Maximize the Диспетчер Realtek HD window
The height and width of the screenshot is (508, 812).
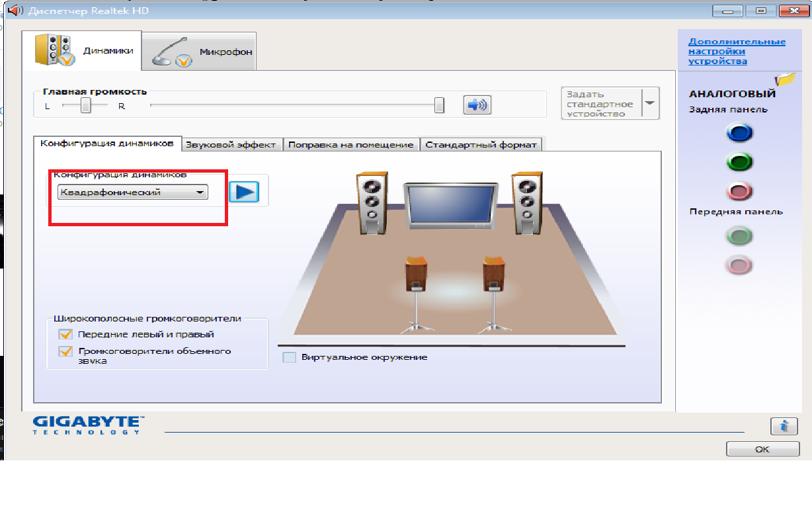pyautogui.click(x=762, y=11)
